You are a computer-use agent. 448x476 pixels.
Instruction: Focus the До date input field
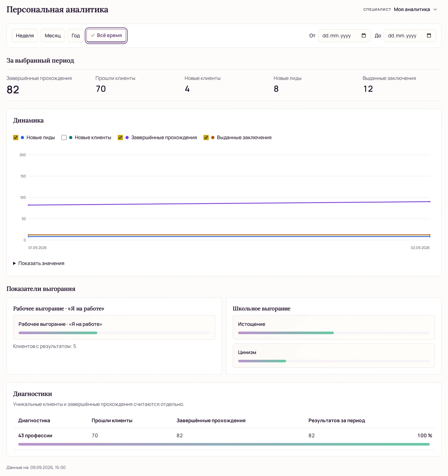(x=410, y=36)
